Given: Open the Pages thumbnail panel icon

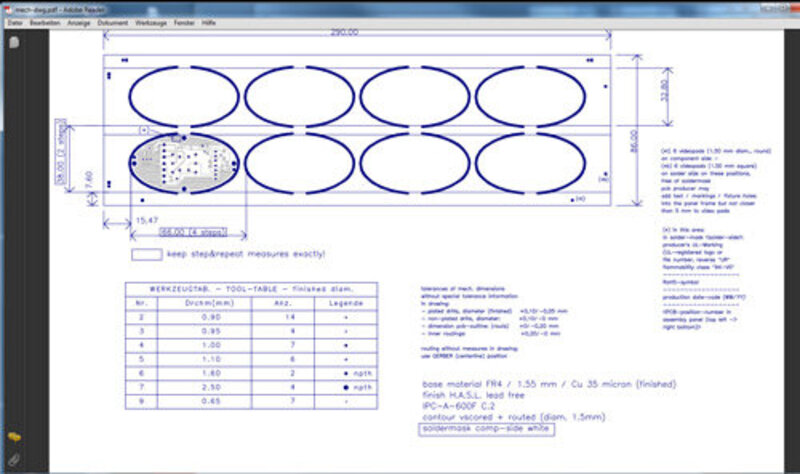Looking at the screenshot, I should 14,42.
